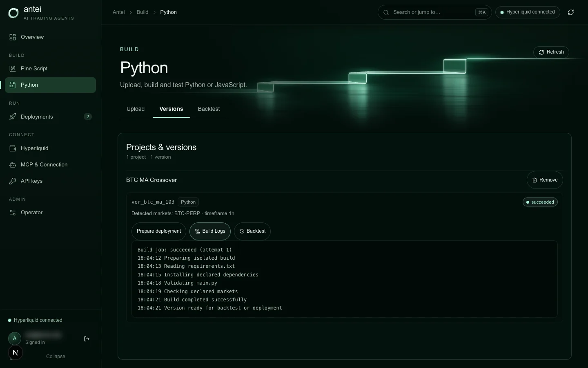Click the Next.js N badge
The width and height of the screenshot is (588, 368).
(x=16, y=352)
